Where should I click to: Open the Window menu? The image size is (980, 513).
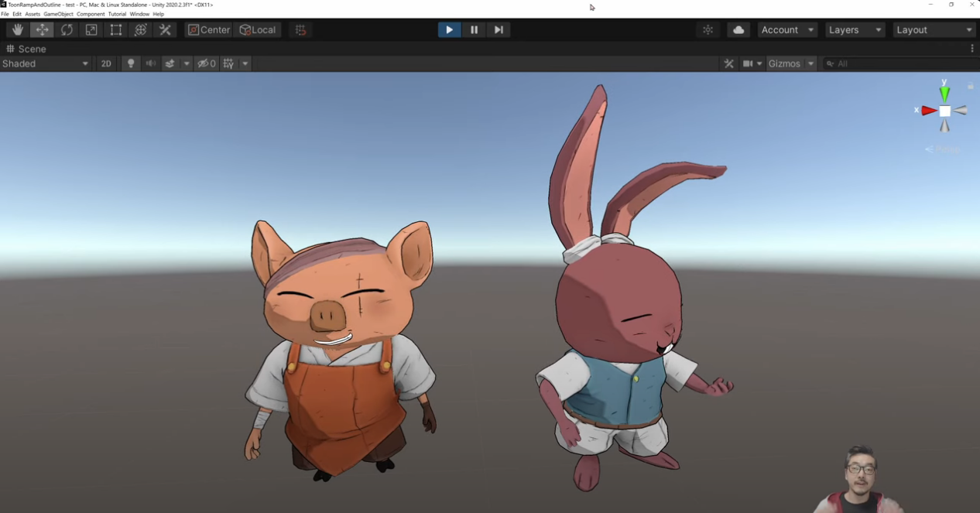pos(139,14)
